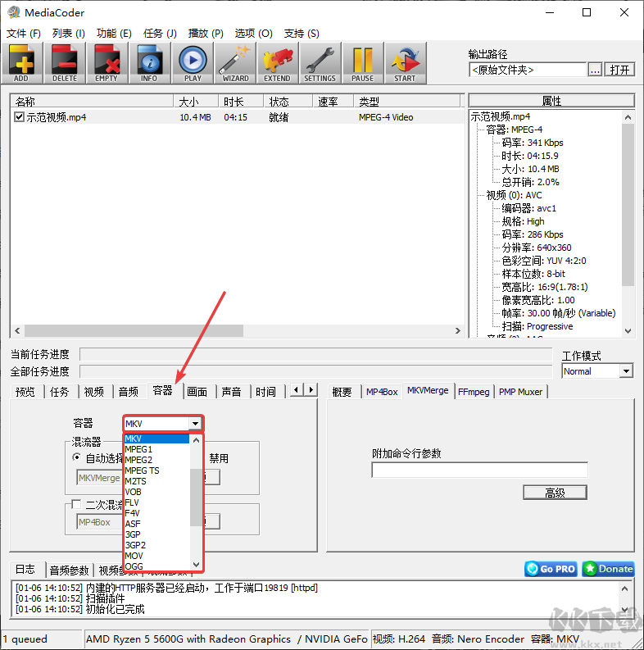
Task: Click file list horizontal scrollbar thumb
Action: pos(134,331)
